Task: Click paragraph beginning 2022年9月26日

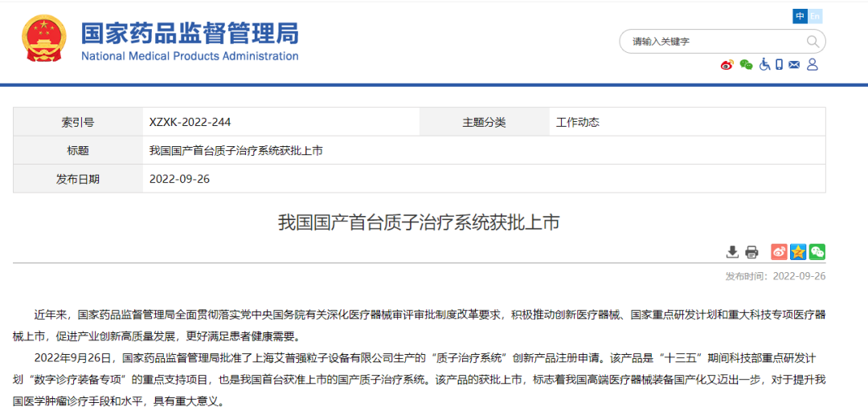Action: (419, 379)
